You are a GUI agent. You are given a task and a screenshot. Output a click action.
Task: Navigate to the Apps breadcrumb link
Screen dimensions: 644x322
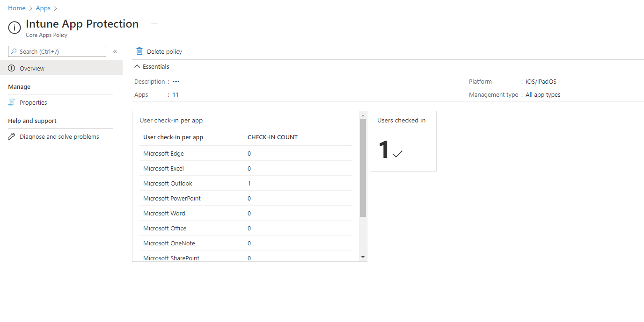[43, 8]
